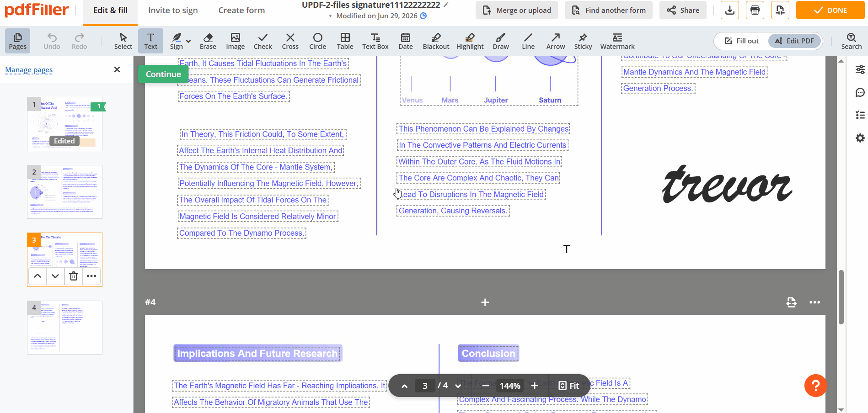Move page 3 down

pos(55,276)
